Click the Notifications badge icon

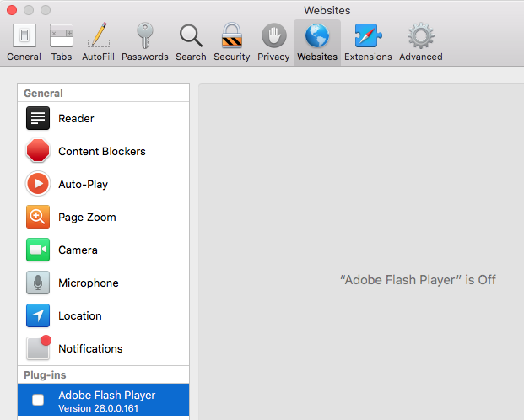39,347
